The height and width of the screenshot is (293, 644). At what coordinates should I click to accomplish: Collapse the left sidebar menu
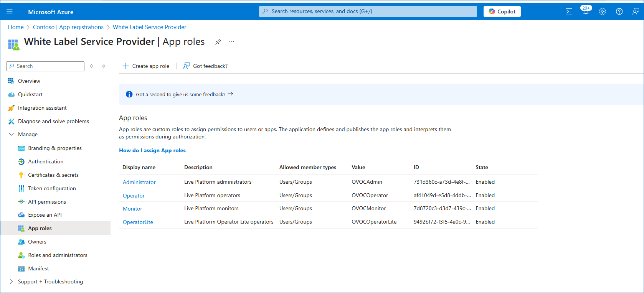(x=104, y=66)
